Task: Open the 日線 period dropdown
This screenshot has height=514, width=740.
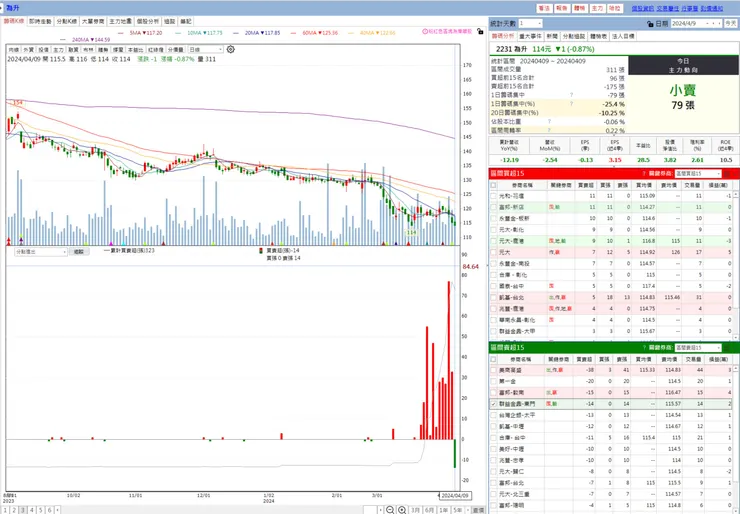Action: 206,50
